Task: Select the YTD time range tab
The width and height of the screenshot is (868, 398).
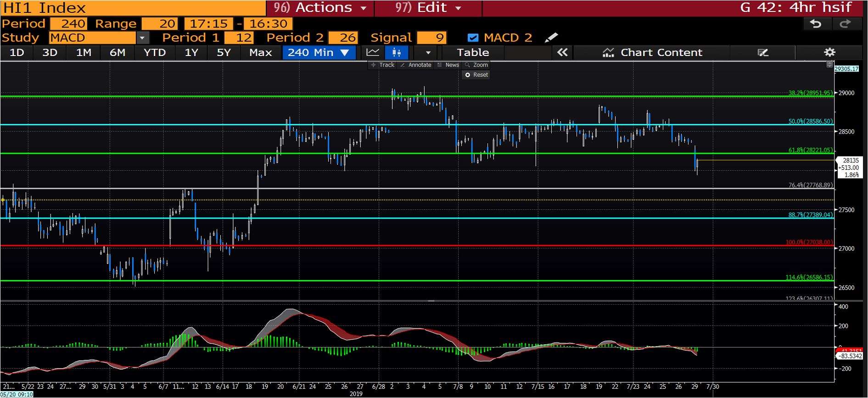Action: click(155, 52)
